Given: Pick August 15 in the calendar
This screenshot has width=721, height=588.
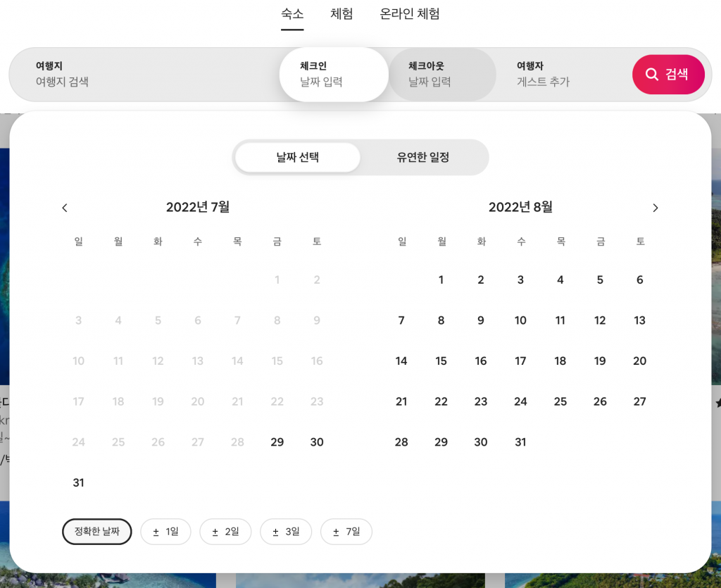Looking at the screenshot, I should (441, 361).
